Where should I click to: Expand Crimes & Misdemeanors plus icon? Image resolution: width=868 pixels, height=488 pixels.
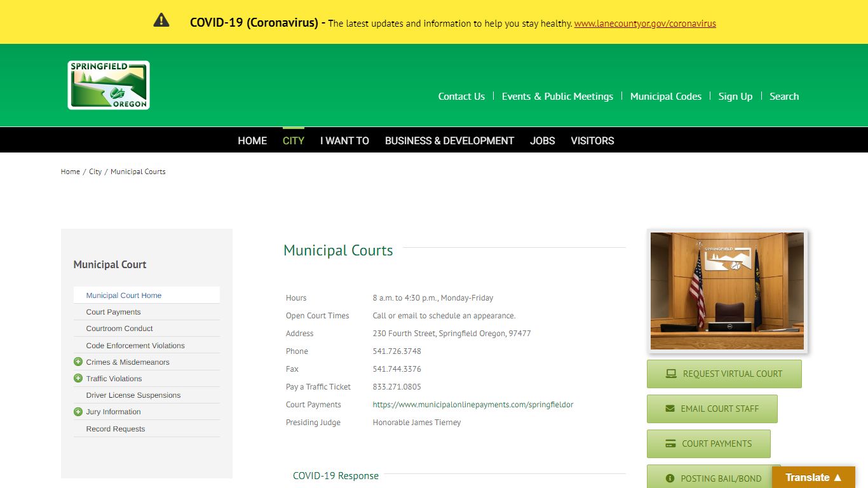(78, 362)
